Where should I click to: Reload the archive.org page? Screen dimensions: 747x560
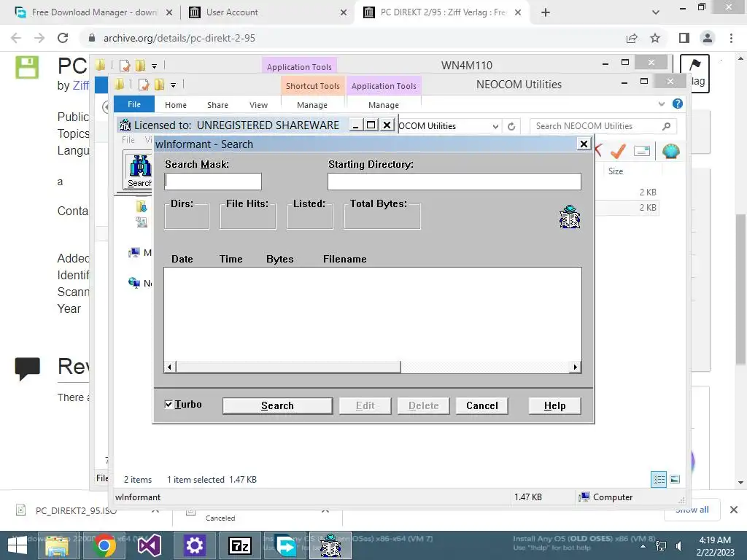(x=63, y=38)
